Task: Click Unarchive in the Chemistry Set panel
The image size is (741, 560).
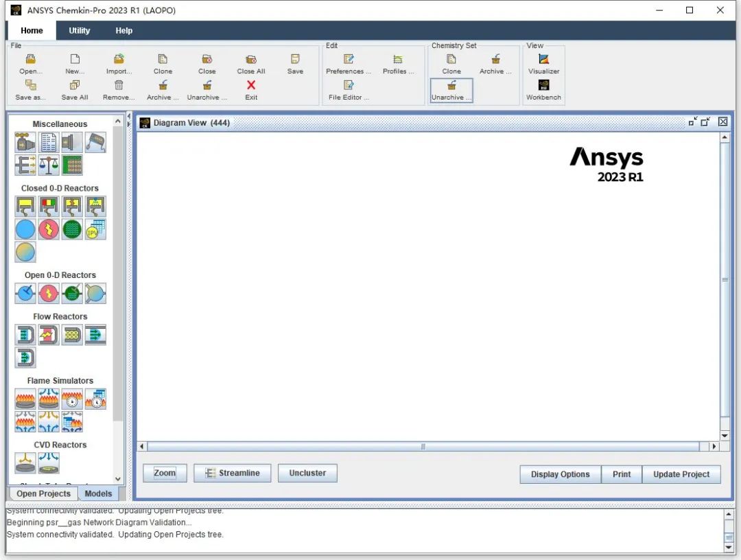Action: point(451,90)
